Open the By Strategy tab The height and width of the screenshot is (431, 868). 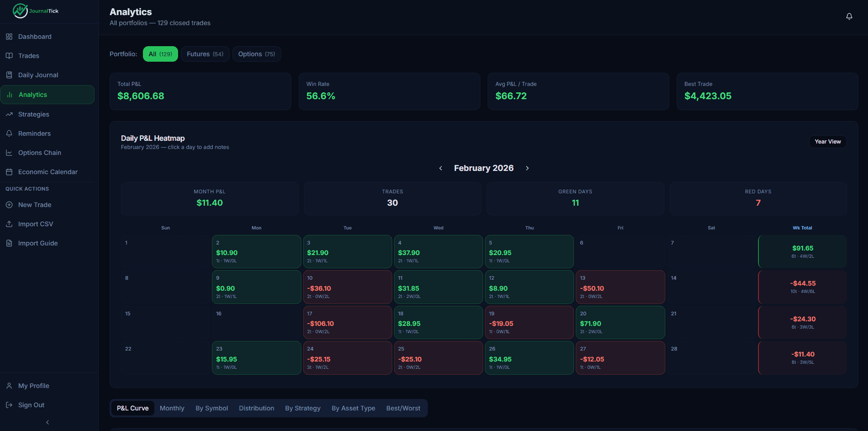click(x=302, y=408)
